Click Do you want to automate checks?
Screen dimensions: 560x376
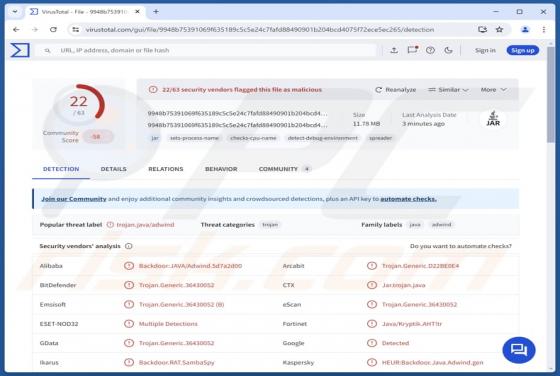coord(461,246)
